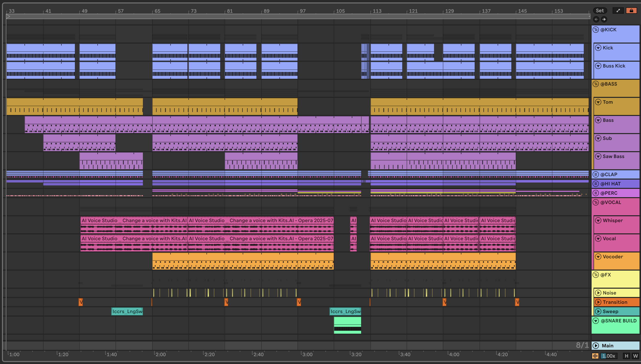Collapse the Vocal track arrow

coord(598,239)
